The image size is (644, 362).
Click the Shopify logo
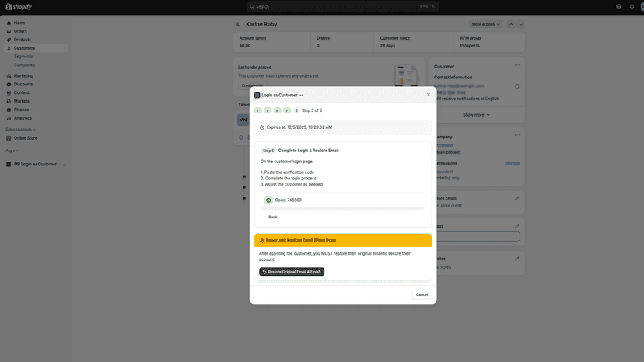tap(19, 6)
